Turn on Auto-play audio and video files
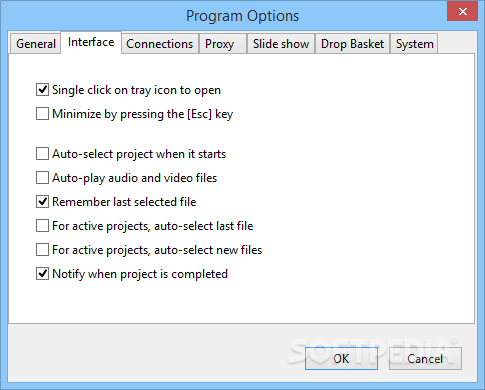This screenshot has height=390, width=485. [x=42, y=178]
